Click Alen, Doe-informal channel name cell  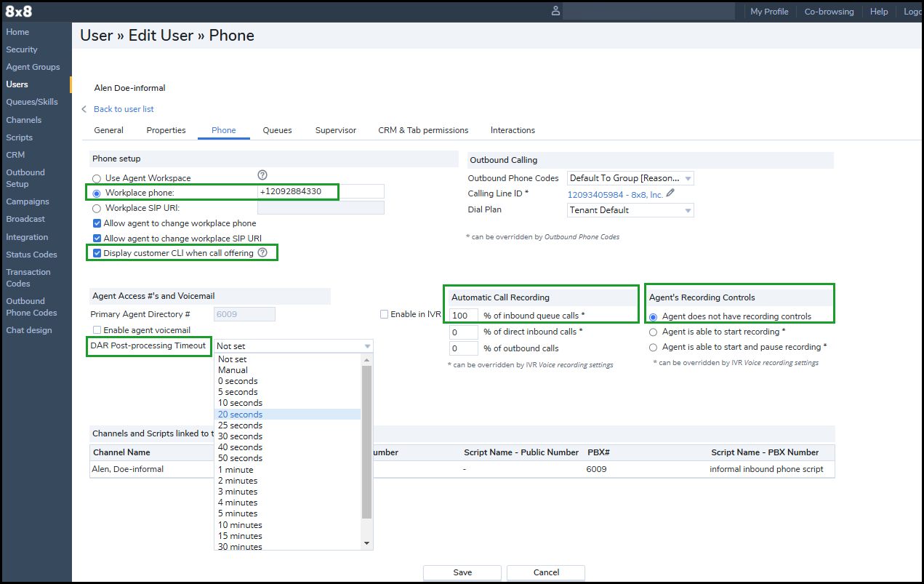(x=127, y=469)
